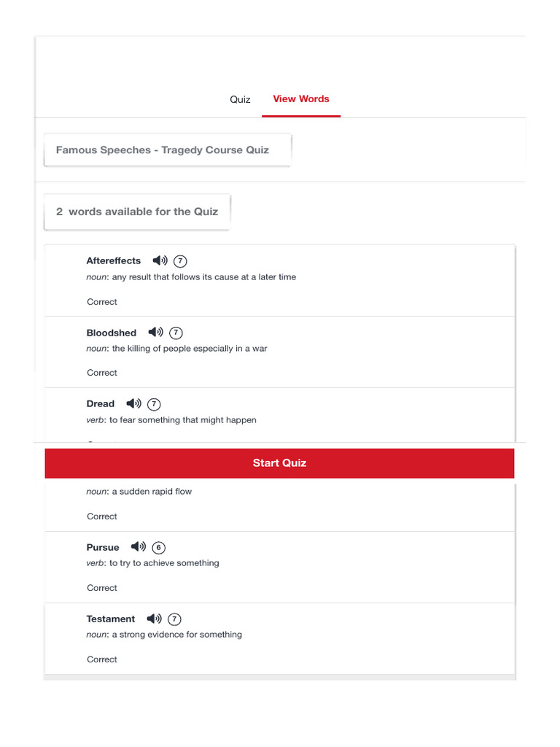Play audio pronunciation for Dread
The height and width of the screenshot is (747, 560).
point(133,403)
